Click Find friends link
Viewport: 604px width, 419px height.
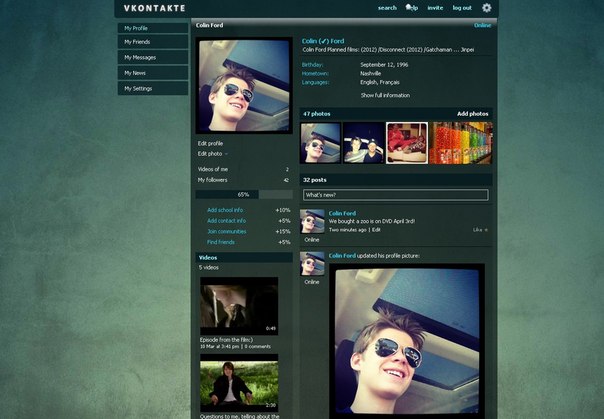click(221, 242)
